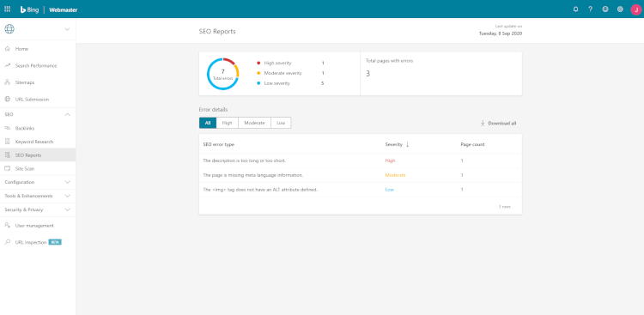Expand Tools & Enhancements section
Screen dimensions: 644x315
pyautogui.click(x=38, y=196)
